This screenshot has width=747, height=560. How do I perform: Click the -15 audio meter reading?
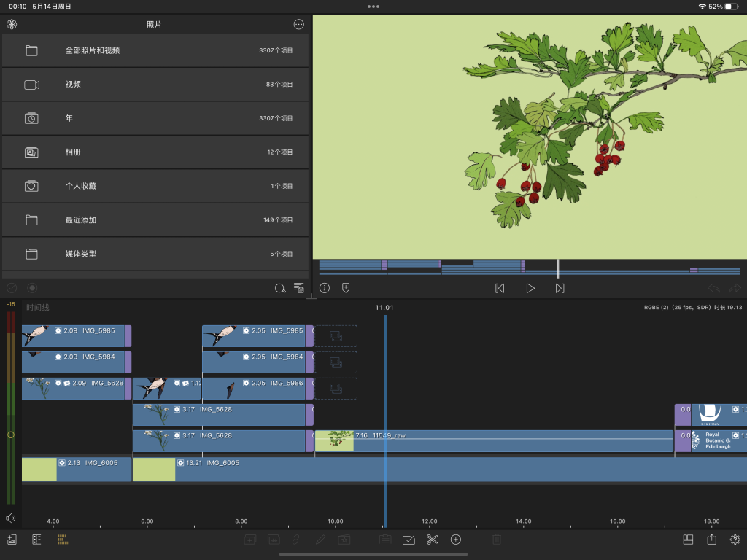point(10,304)
